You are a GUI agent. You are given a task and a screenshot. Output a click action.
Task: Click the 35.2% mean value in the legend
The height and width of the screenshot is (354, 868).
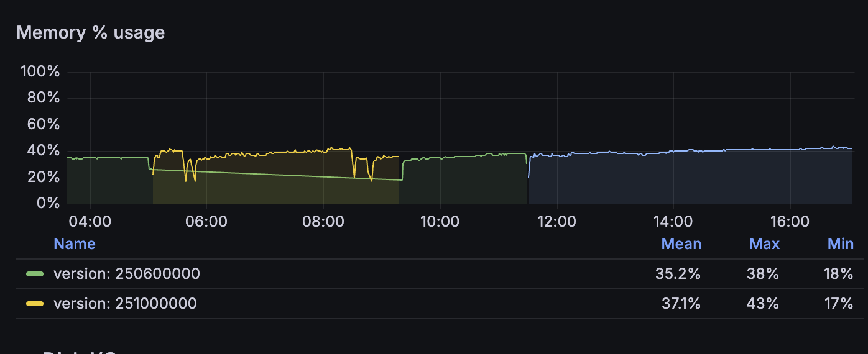point(678,274)
